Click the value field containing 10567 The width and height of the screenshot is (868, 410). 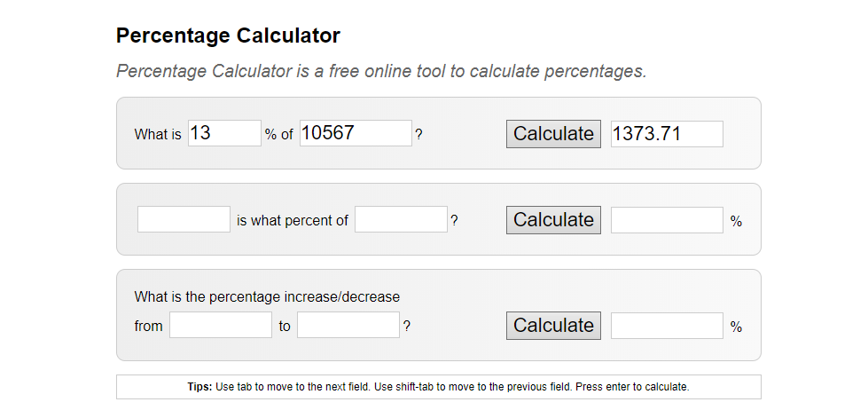(x=356, y=133)
